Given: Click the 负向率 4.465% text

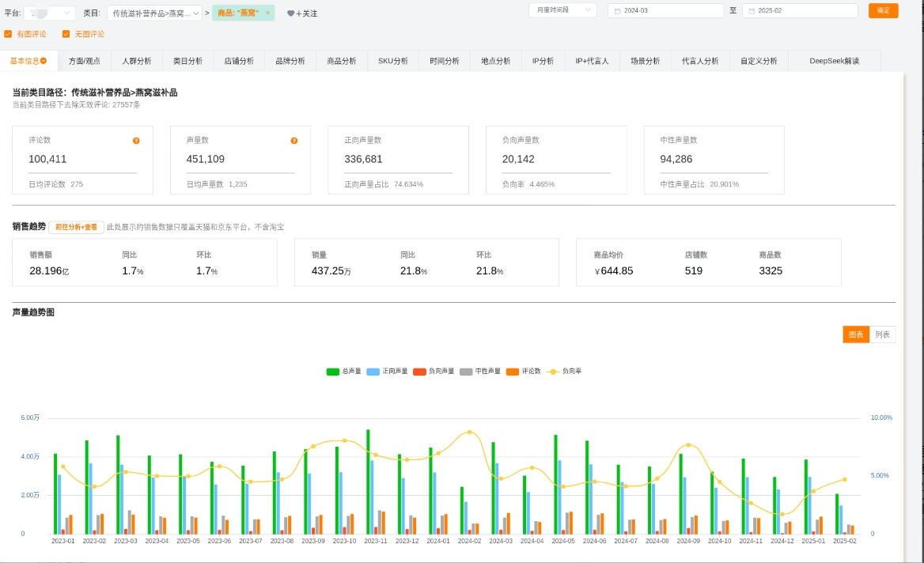Looking at the screenshot, I should point(528,184).
